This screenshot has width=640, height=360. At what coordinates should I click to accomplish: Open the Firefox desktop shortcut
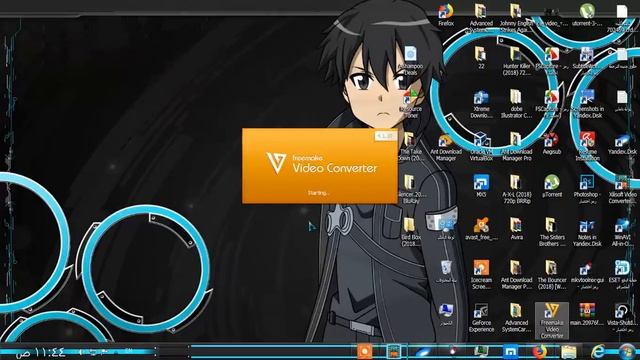point(446,15)
